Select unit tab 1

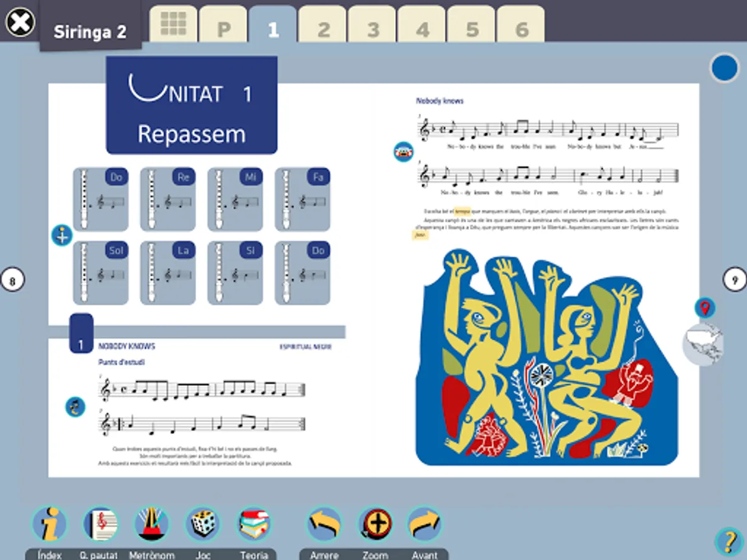tap(273, 24)
